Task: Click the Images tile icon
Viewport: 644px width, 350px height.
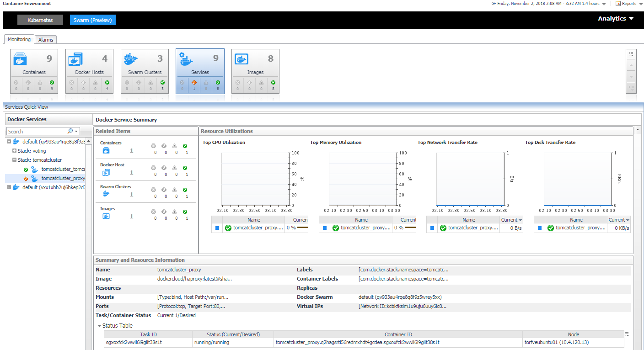Action: pyautogui.click(x=241, y=59)
